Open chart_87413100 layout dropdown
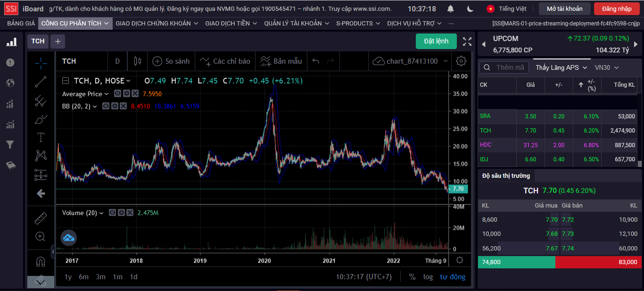The image size is (644, 291). [446, 61]
